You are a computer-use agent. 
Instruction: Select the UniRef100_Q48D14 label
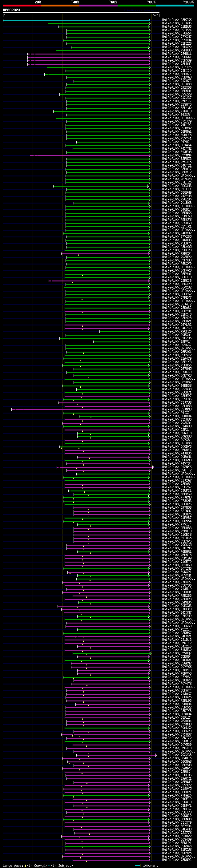pos(177,210)
